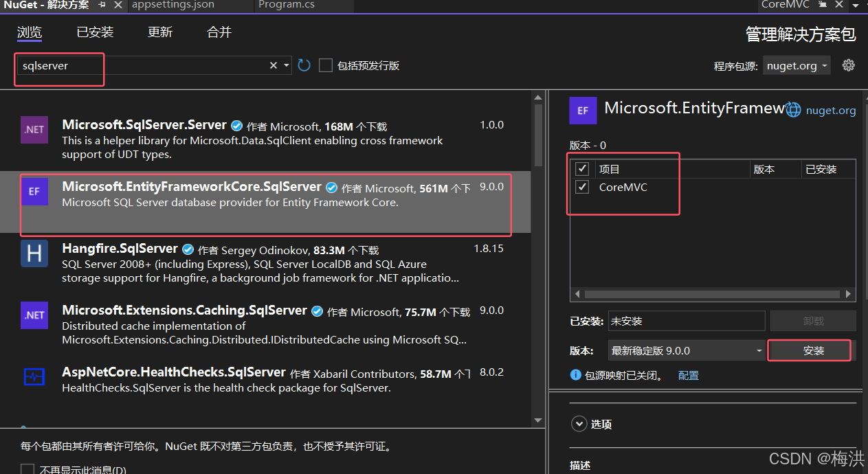The image size is (868, 474).
Task: Pin the NuGet solution tab
Action: point(102,5)
